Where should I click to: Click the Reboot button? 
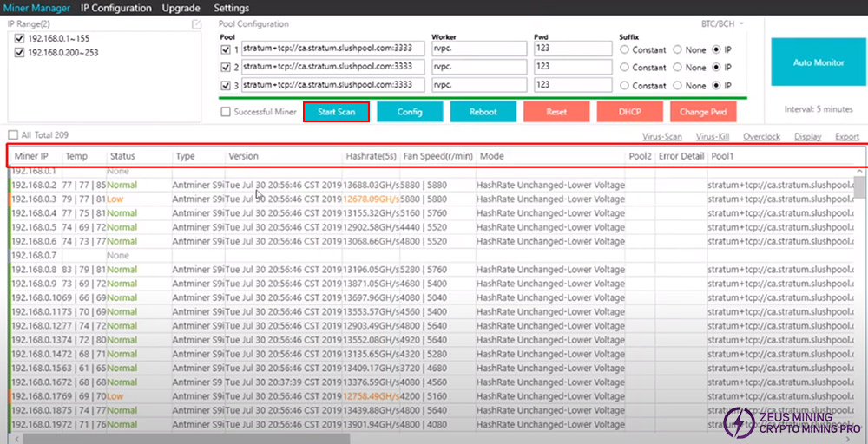coord(483,112)
